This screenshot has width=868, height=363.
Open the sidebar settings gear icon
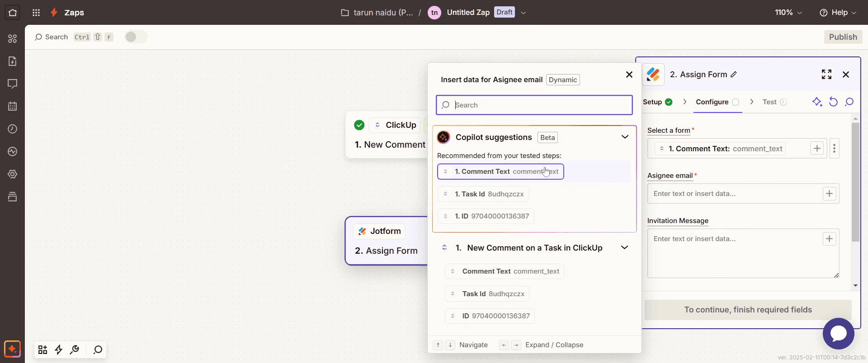pos(13,174)
